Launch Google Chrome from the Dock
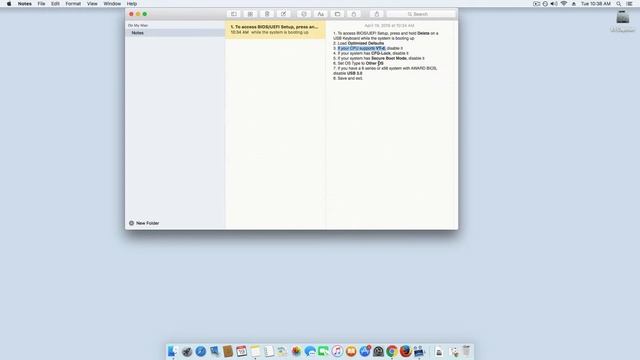The height and width of the screenshot is (360, 640). 392,351
